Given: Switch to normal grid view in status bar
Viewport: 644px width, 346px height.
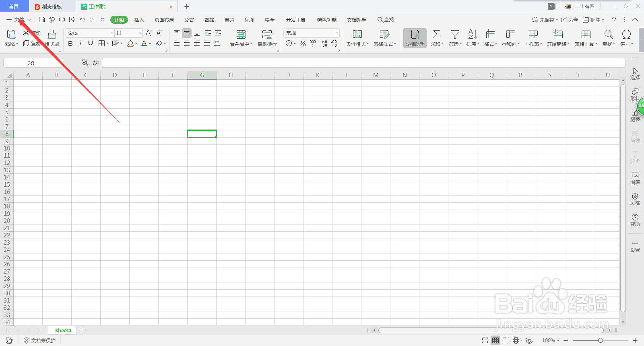Looking at the screenshot, I should tap(495, 340).
